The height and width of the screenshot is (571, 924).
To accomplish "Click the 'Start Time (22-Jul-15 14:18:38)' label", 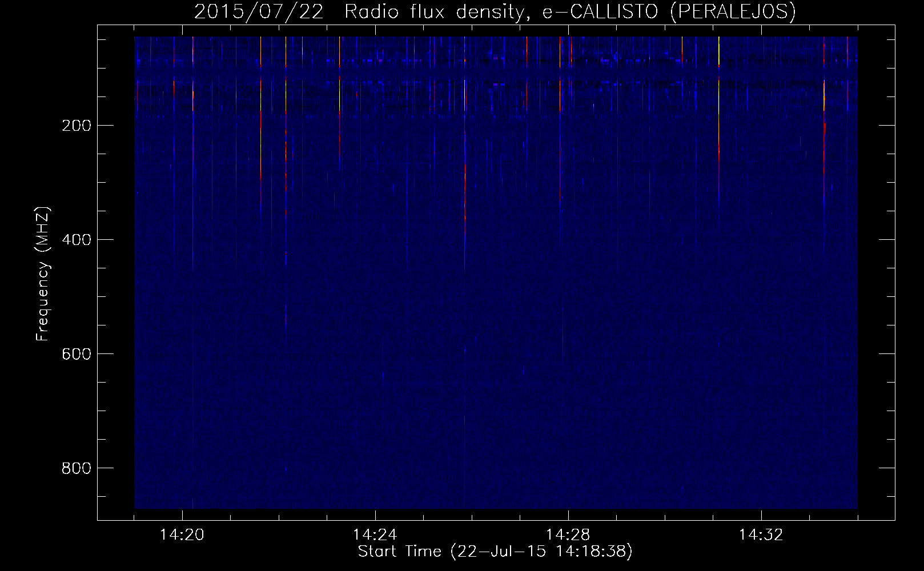I will point(495,552).
